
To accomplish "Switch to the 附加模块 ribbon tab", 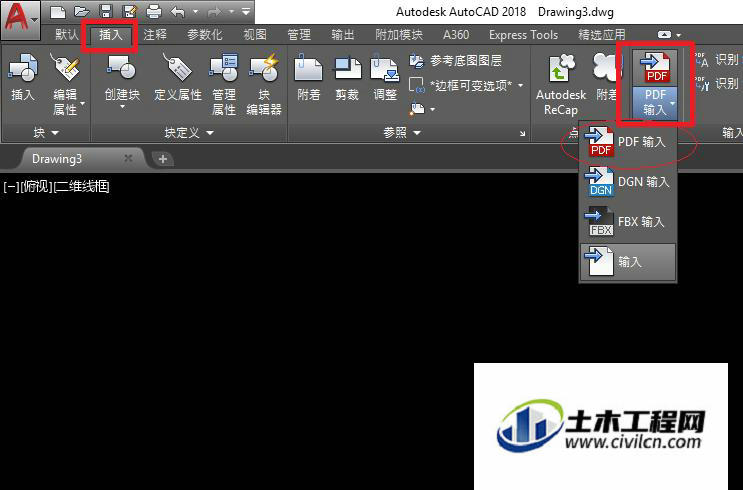I will point(399,35).
